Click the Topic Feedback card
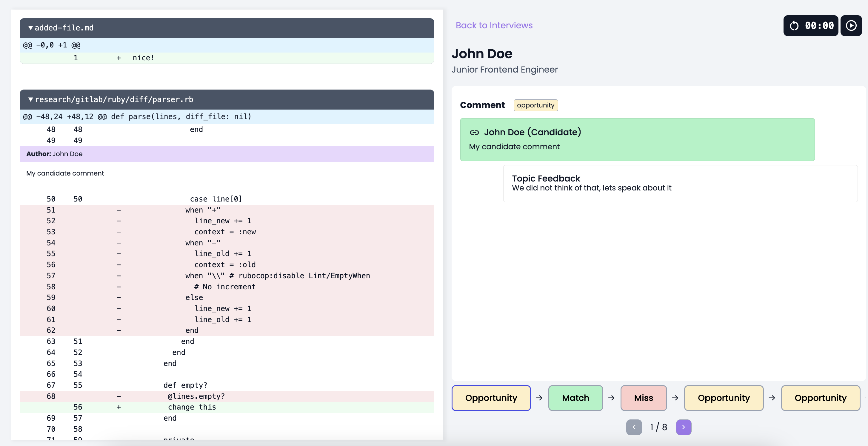 pyautogui.click(x=680, y=183)
